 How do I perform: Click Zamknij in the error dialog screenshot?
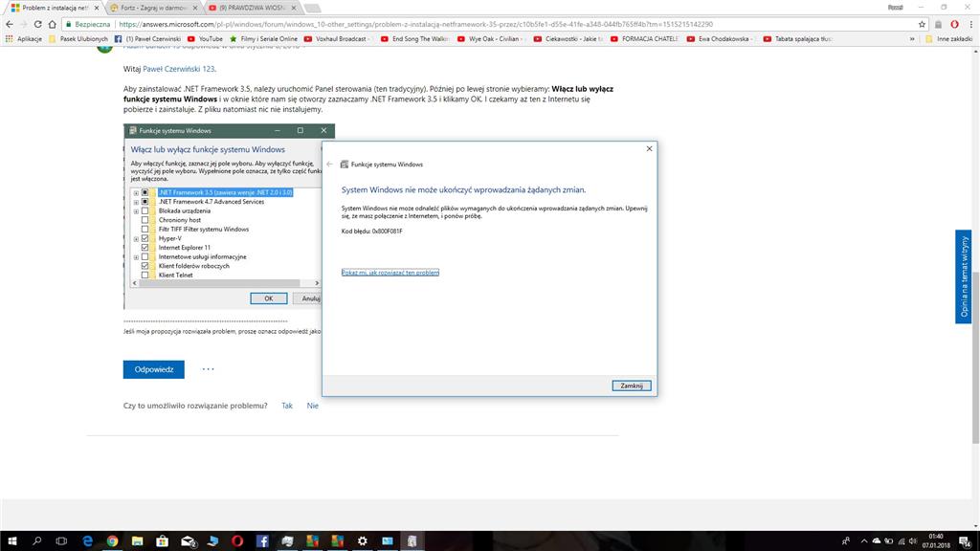click(632, 386)
